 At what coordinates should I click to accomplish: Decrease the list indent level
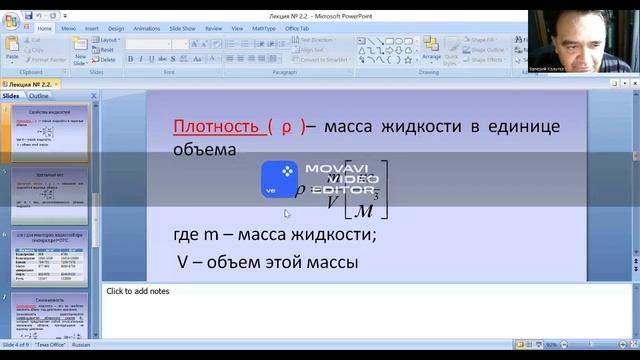click(x=260, y=44)
